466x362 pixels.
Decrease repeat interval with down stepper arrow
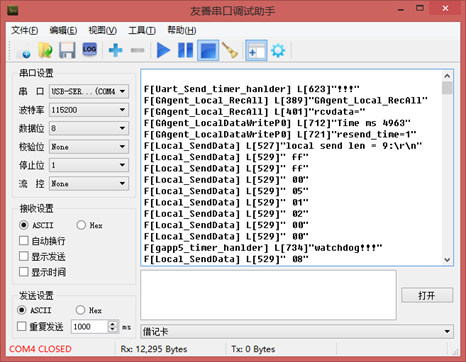(x=113, y=330)
